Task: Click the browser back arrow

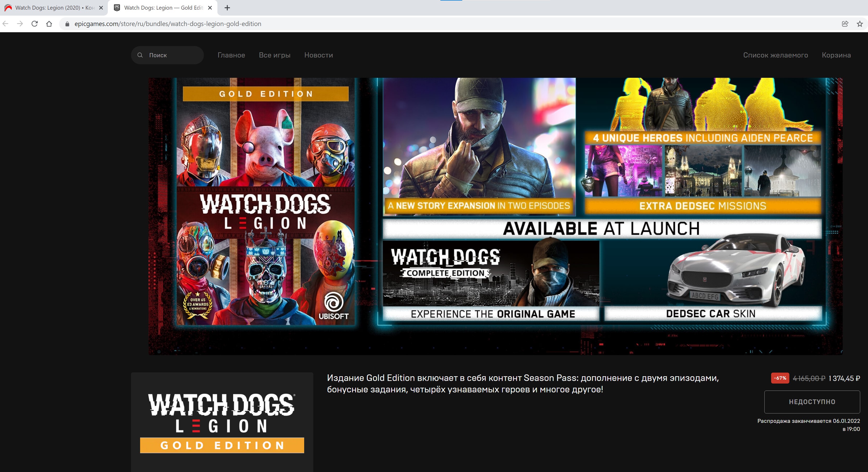Action: (x=5, y=24)
